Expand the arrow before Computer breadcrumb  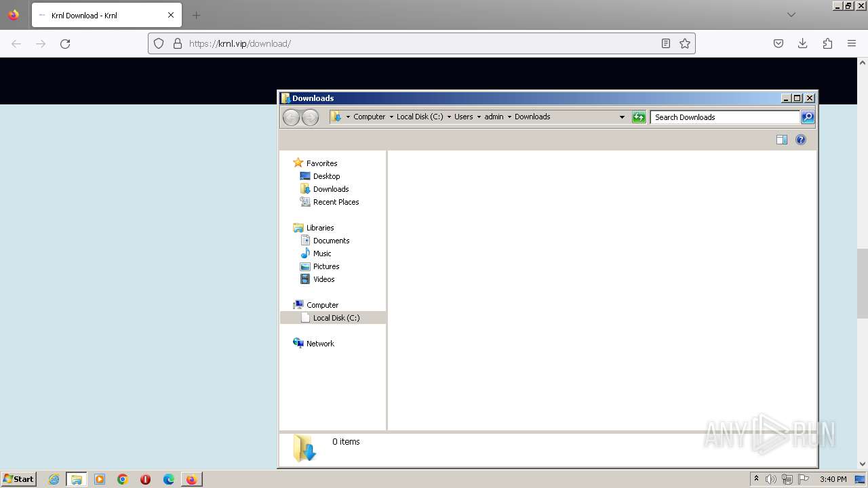pyautogui.click(x=349, y=117)
